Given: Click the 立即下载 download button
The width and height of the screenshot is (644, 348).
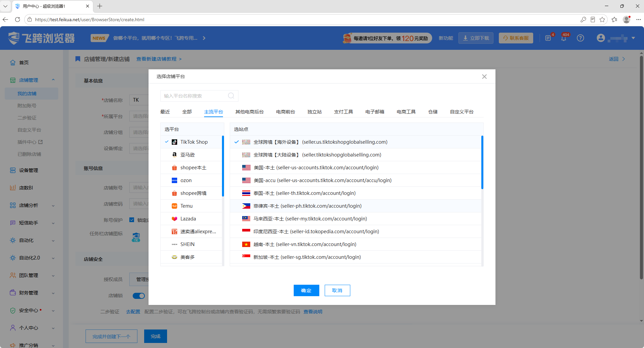Looking at the screenshot, I should (476, 38).
